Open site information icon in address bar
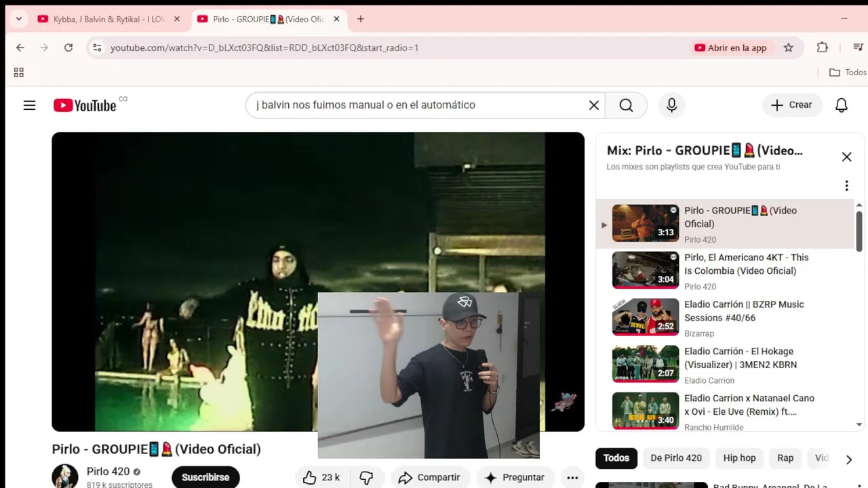 (x=97, y=47)
